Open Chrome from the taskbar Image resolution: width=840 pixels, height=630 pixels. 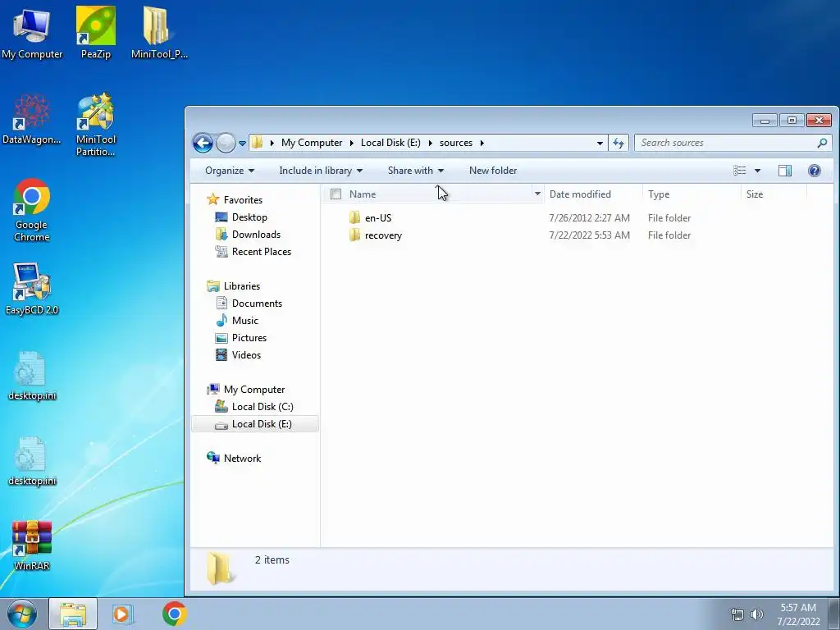(175, 614)
